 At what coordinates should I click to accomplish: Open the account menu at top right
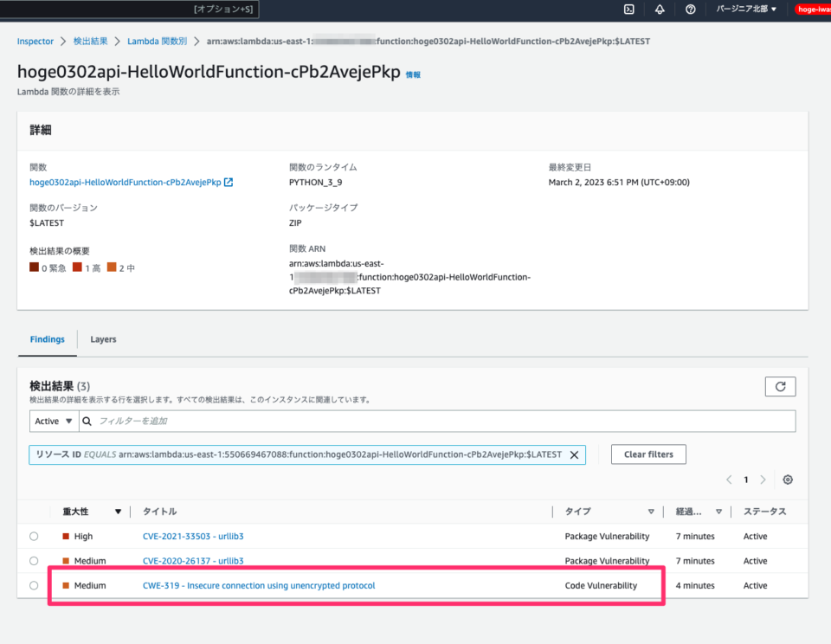812,10
